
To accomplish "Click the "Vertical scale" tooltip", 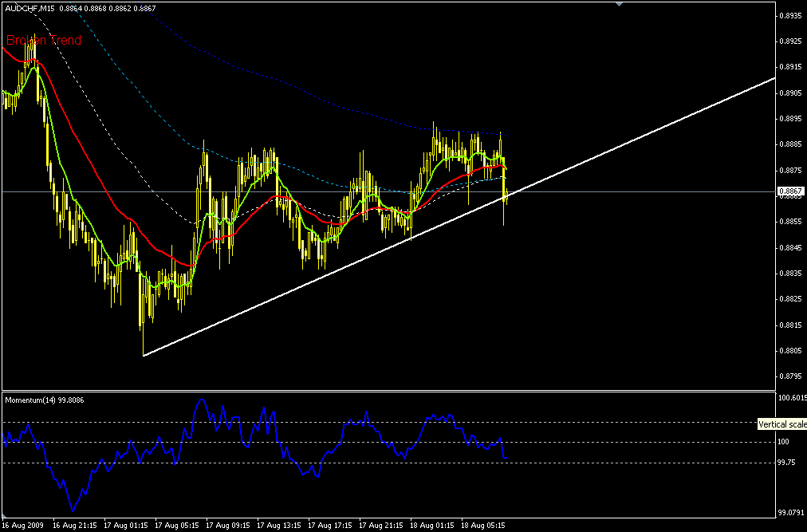I will point(782,424).
